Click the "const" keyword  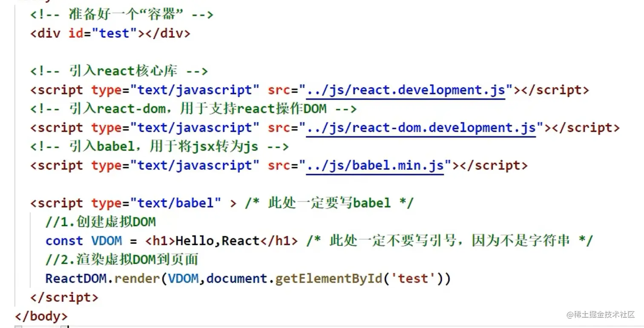click(x=64, y=241)
